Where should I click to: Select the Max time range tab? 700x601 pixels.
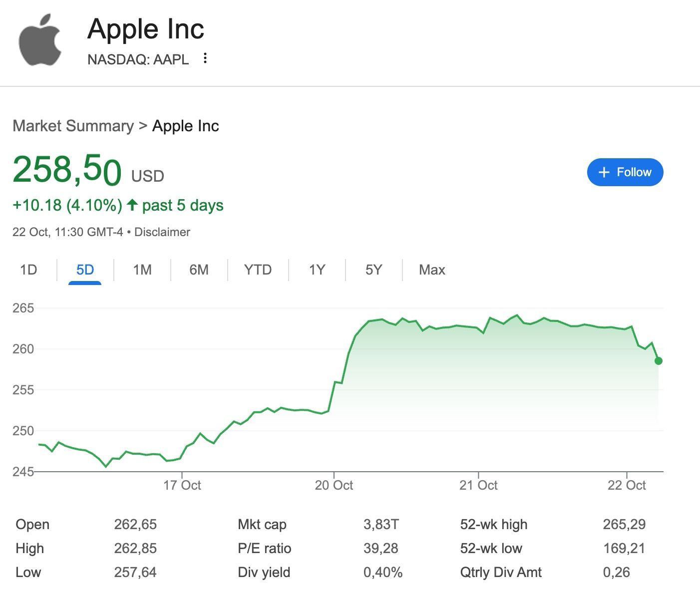tap(432, 270)
